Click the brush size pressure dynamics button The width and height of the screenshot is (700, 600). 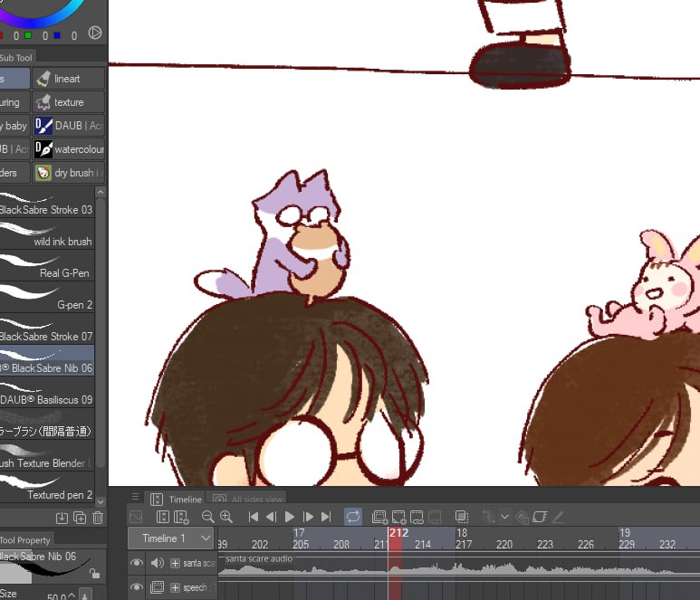pyautogui.click(x=85, y=595)
